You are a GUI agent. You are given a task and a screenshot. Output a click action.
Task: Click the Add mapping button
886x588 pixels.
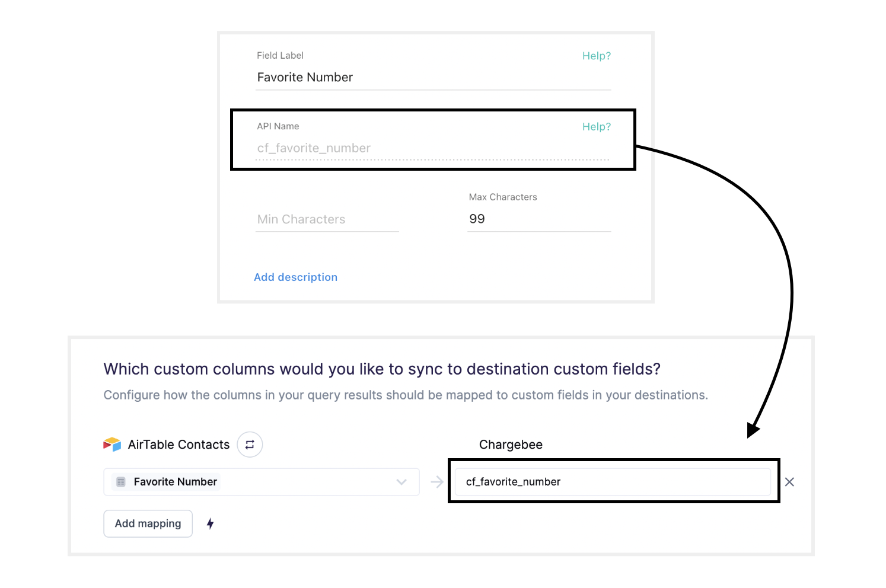coord(148,523)
